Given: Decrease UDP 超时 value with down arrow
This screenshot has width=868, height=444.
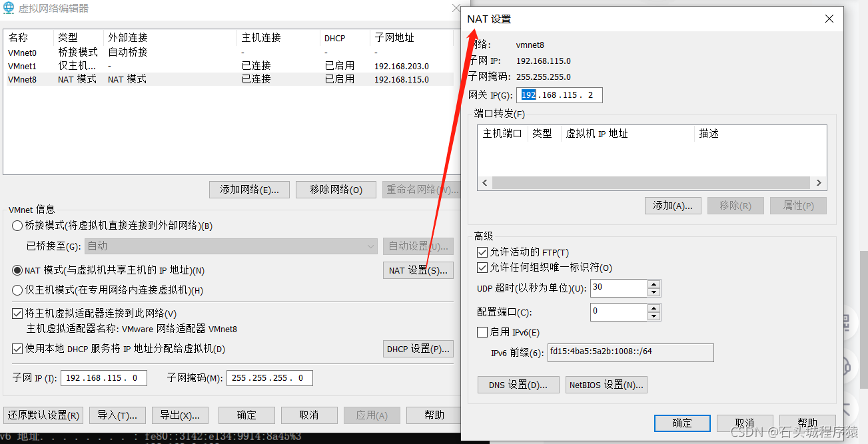Looking at the screenshot, I should [653, 292].
